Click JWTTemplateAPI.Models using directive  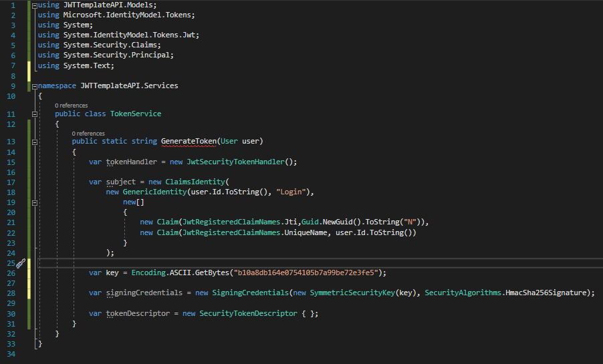tap(108, 5)
